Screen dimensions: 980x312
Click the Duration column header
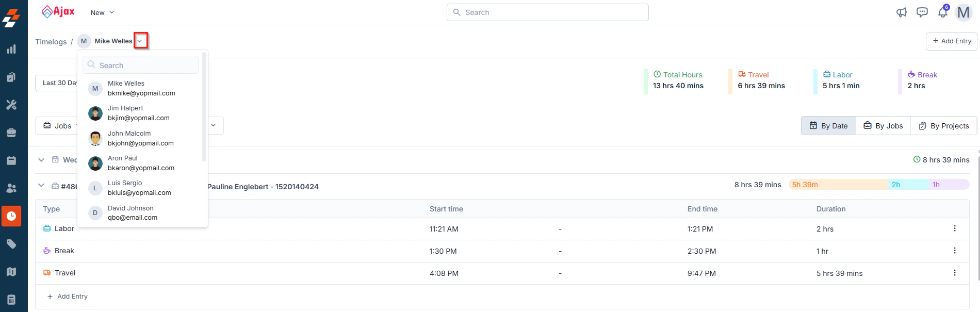[x=831, y=209]
